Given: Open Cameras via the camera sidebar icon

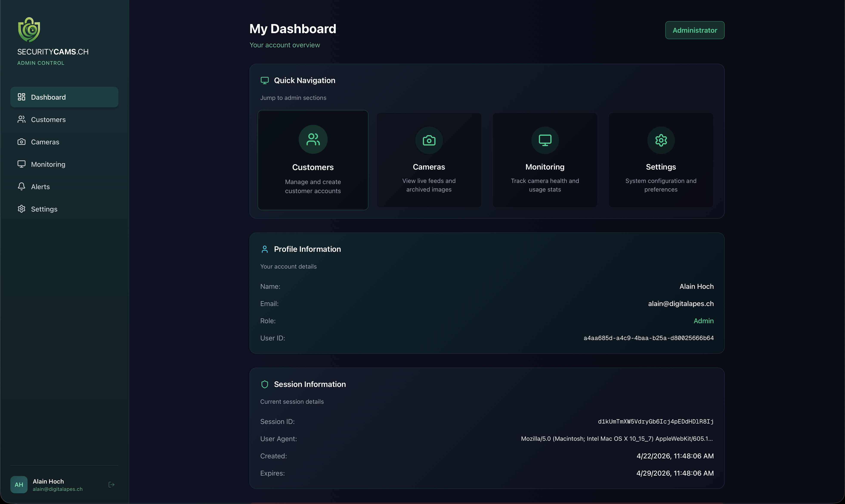Looking at the screenshot, I should 21,142.
